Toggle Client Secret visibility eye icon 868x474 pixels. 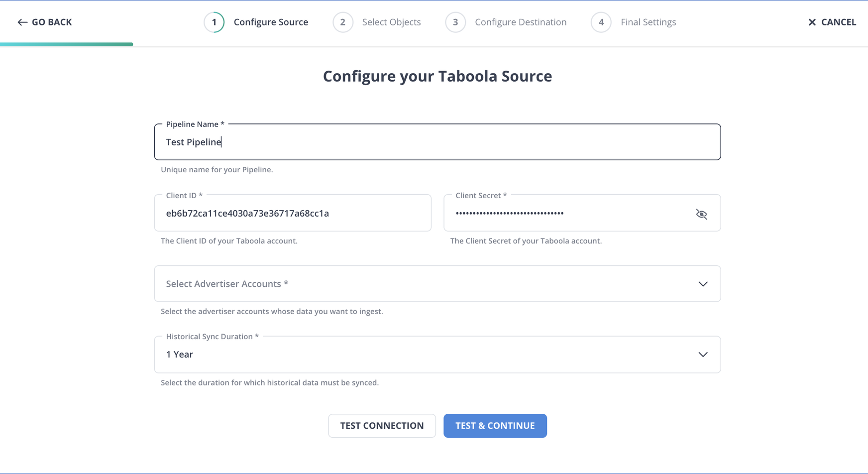coord(701,214)
